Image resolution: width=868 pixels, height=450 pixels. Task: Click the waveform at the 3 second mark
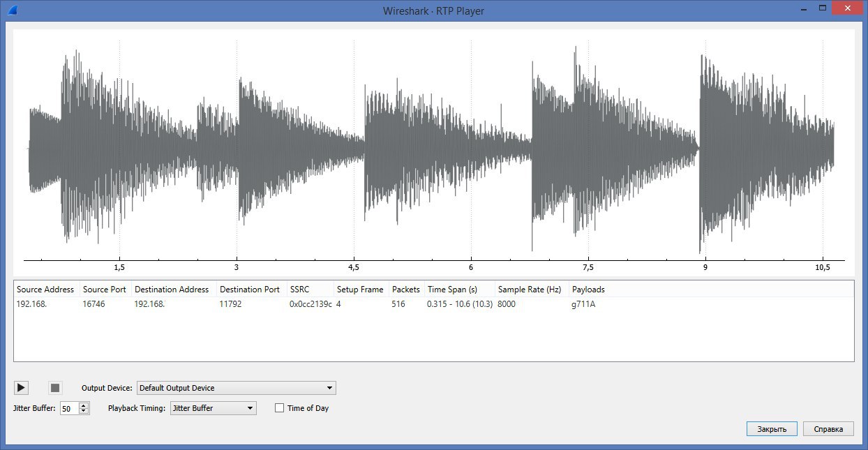(x=237, y=148)
